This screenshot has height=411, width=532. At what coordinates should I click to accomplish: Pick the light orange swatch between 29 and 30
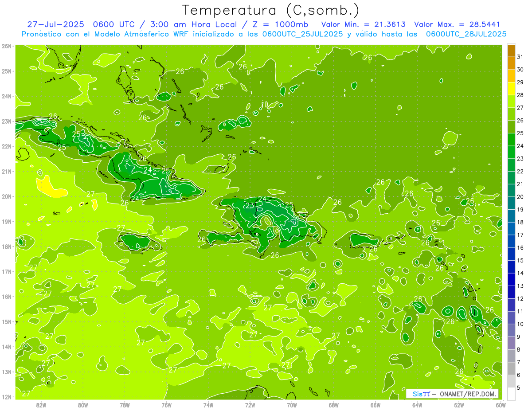(511, 76)
